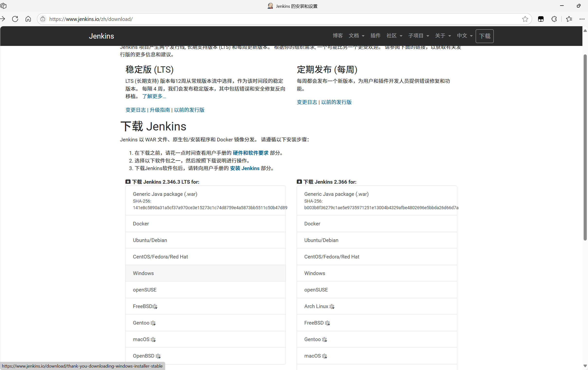
Task: Open the browser extensions puzzle icon
Action: [x=554, y=19]
